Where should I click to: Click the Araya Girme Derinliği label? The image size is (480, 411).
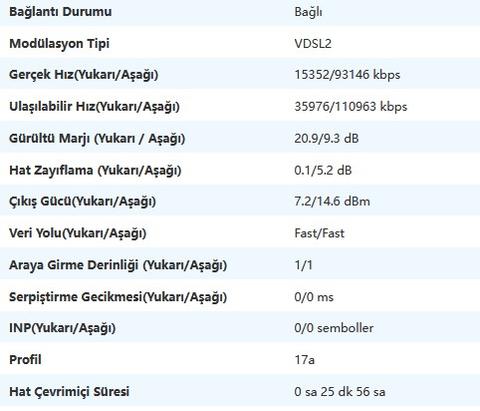(118, 265)
